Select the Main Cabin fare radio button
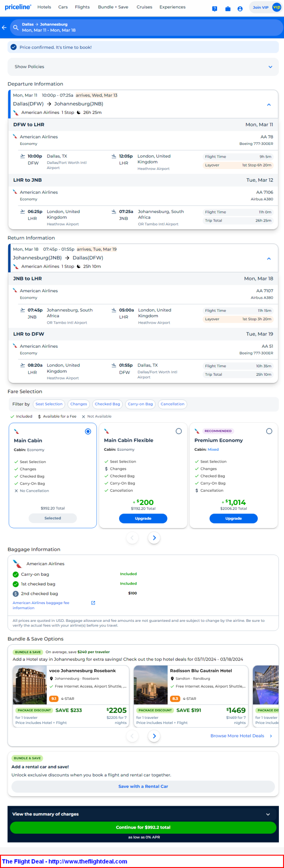 (x=88, y=431)
